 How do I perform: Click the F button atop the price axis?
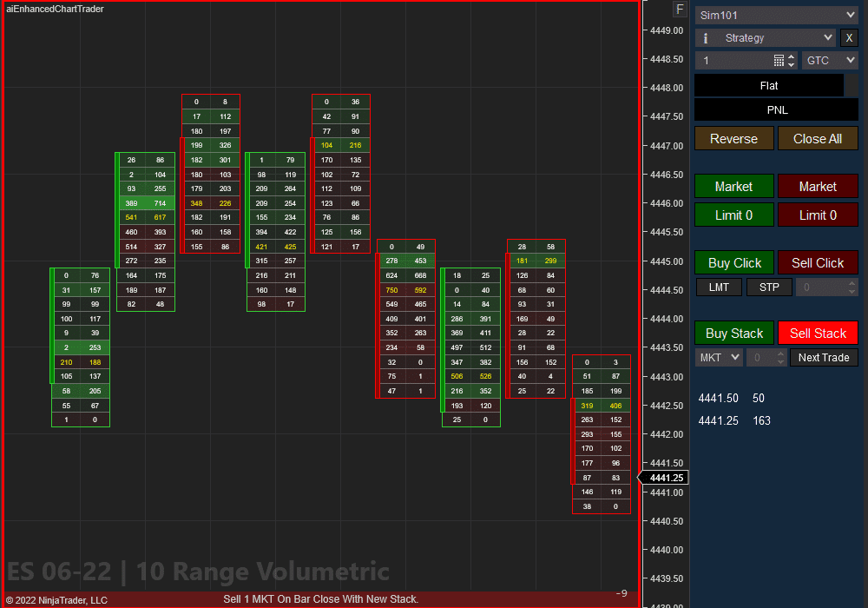tap(679, 9)
